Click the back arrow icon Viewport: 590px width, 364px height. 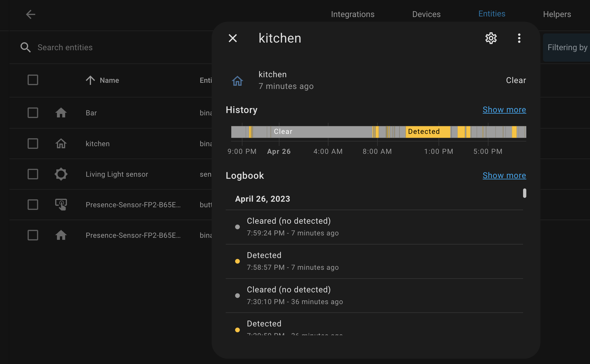[x=31, y=14]
